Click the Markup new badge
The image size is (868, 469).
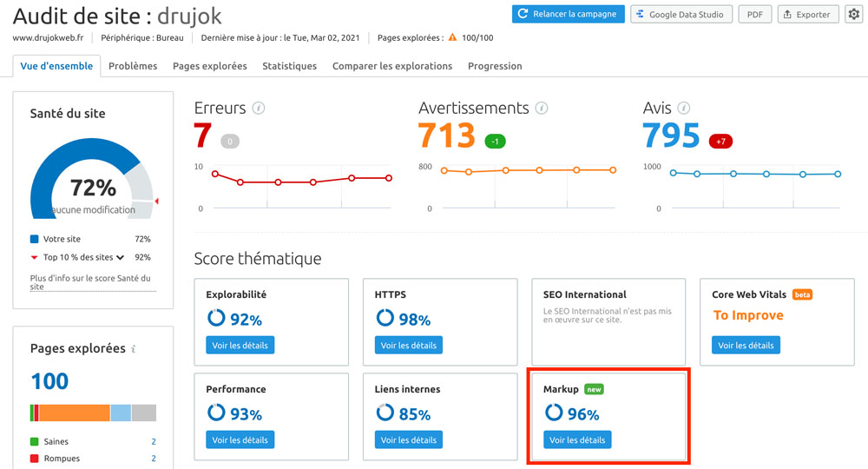click(594, 389)
